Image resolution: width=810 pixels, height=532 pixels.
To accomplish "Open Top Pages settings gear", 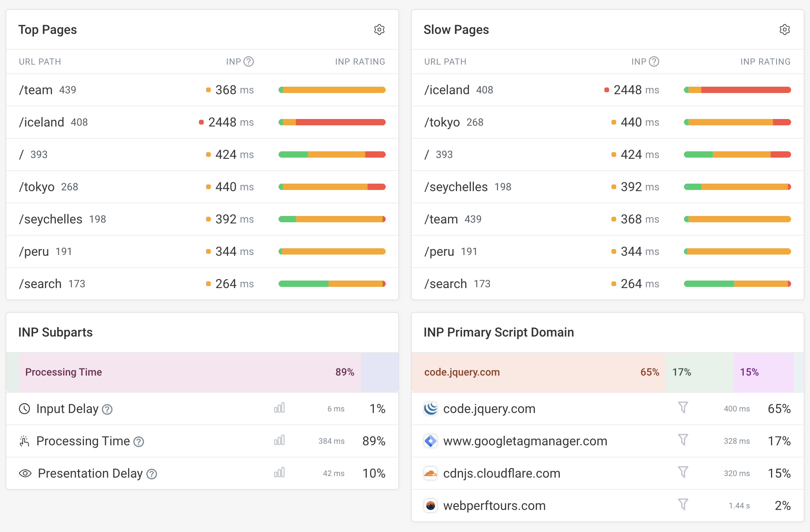I will click(x=379, y=30).
